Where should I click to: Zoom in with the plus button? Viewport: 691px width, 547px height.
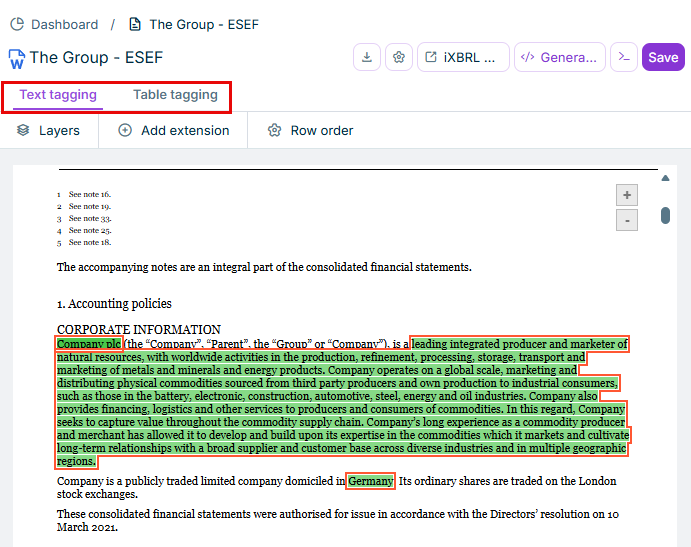pos(627,195)
